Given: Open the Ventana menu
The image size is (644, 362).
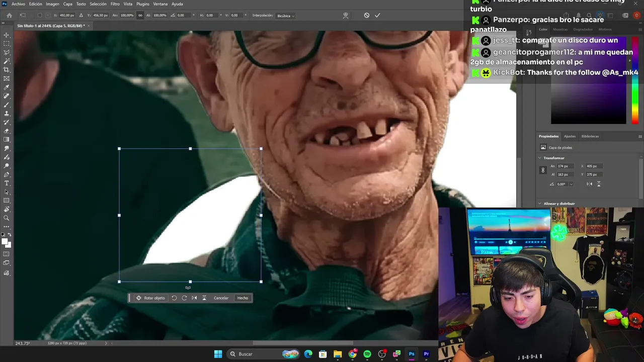Looking at the screenshot, I should click(160, 4).
